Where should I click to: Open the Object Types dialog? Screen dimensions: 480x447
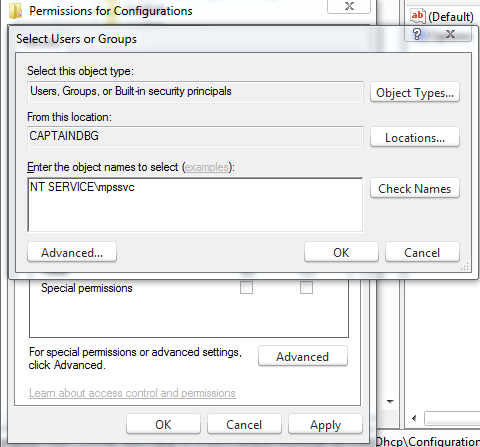pyautogui.click(x=415, y=92)
